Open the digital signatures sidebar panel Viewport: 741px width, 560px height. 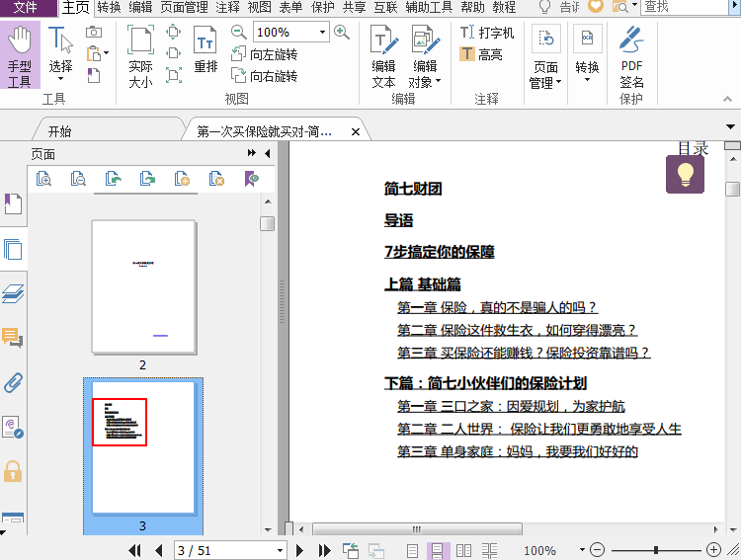(13, 427)
